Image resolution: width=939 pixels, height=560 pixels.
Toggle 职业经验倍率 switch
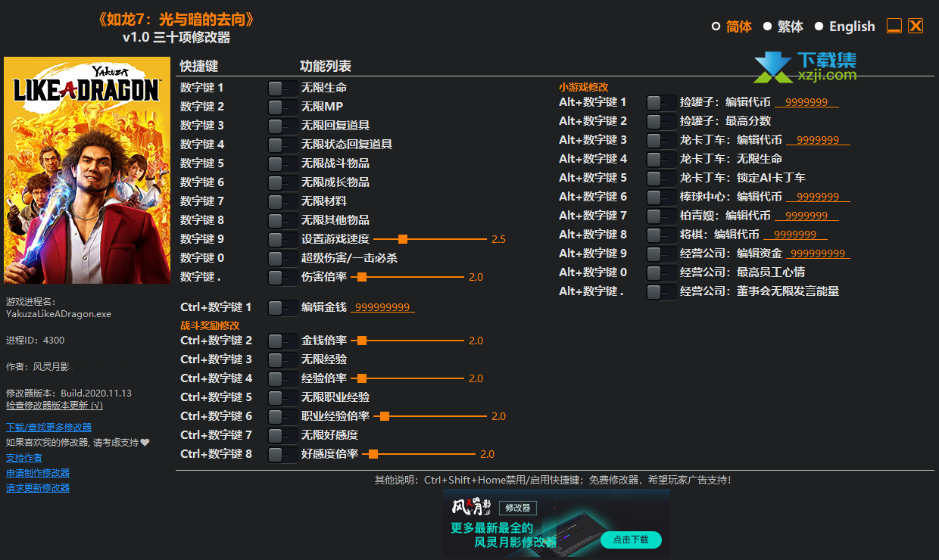pos(282,416)
